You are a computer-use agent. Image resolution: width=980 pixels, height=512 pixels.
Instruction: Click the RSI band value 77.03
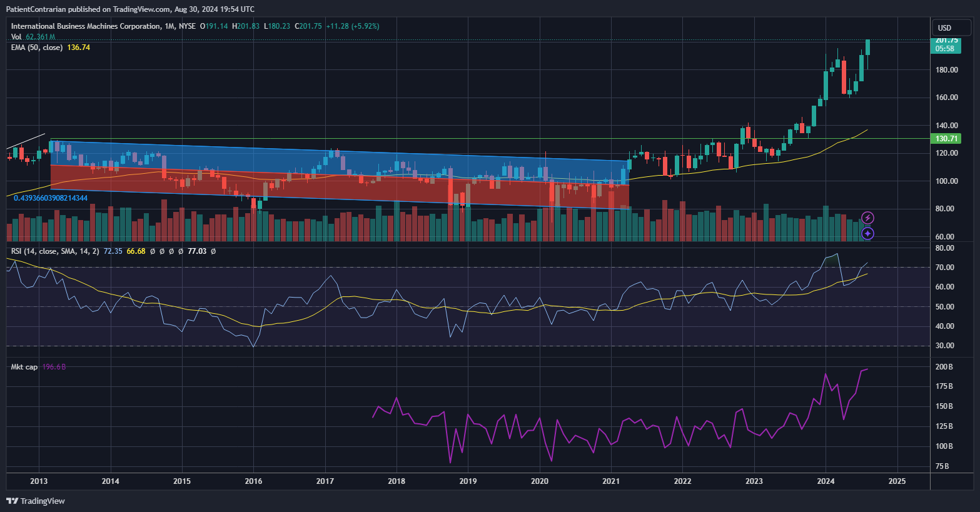(197, 251)
